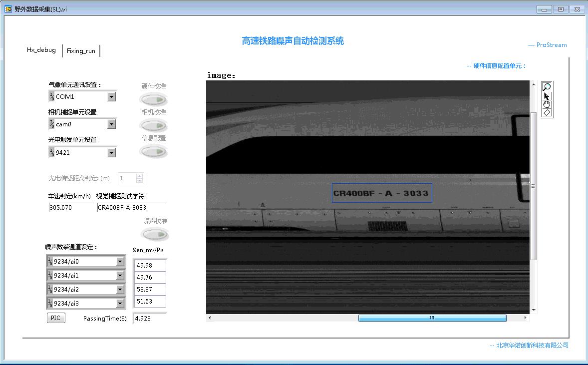Click the PassingTime(S) label
Screen dimensions: 588x365
click(x=105, y=319)
